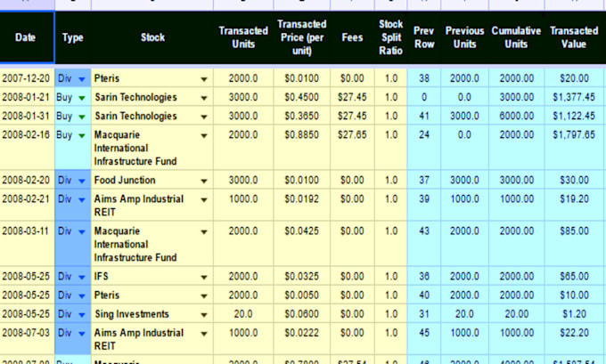Screen dimensions: 606x364
Task: Select transacted value $65.00
Action: (574, 277)
